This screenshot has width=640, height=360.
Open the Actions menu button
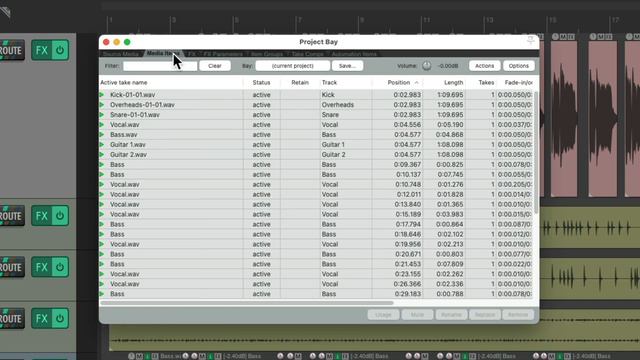pos(484,66)
